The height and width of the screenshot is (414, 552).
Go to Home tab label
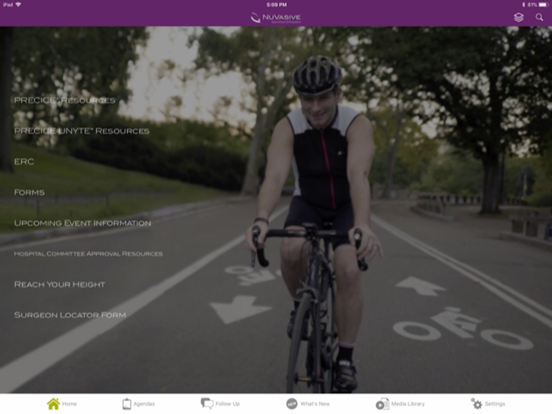click(69, 404)
